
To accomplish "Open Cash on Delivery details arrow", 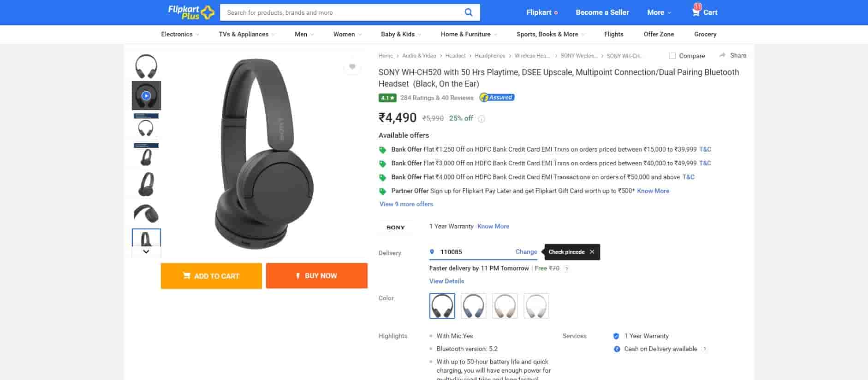I will (705, 349).
